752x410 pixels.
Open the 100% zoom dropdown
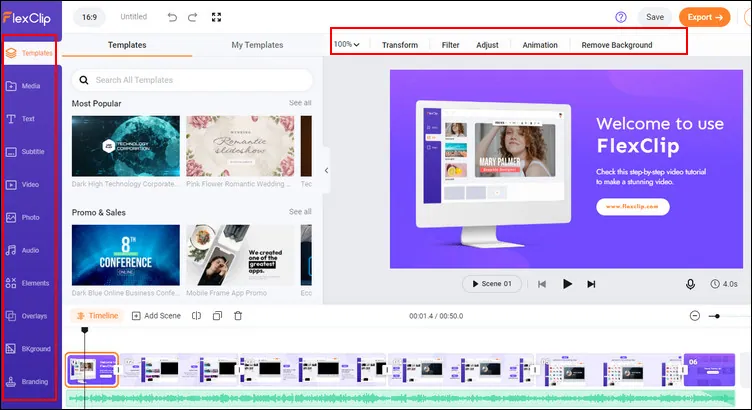coord(347,45)
